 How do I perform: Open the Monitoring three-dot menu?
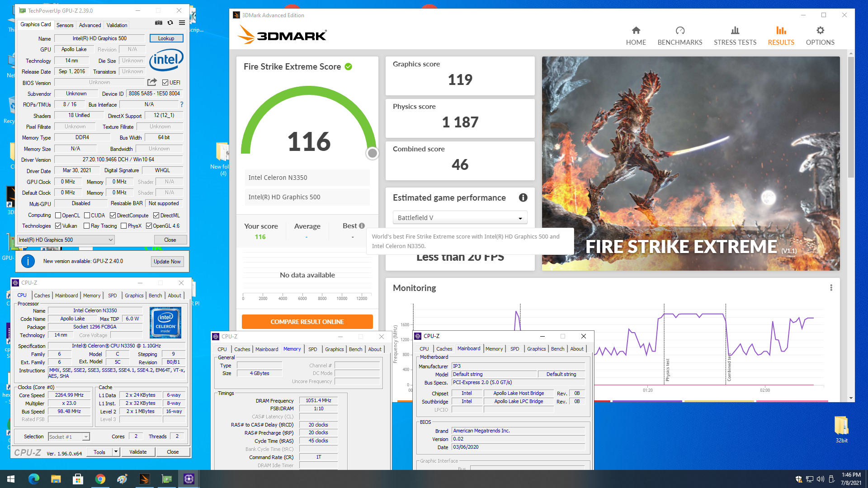click(x=831, y=288)
